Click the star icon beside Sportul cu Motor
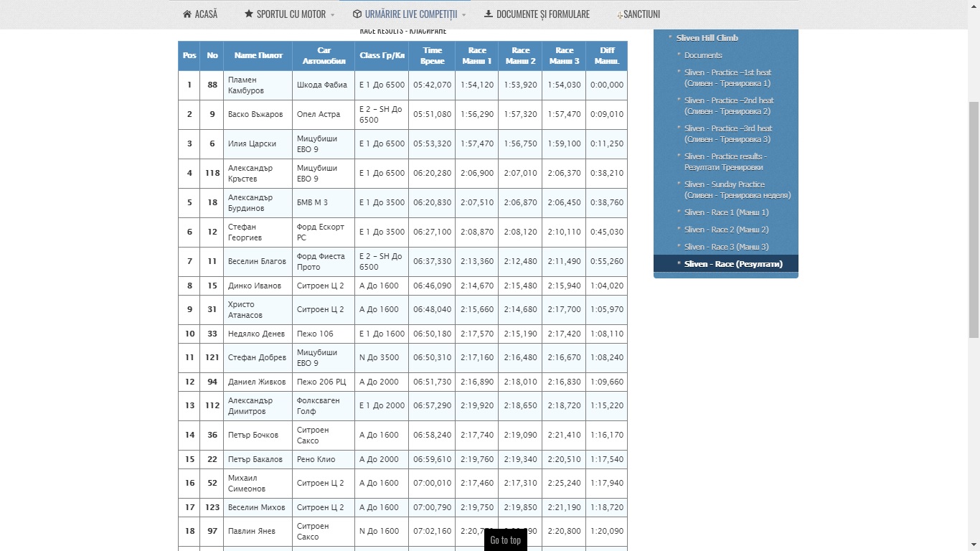 249,14
